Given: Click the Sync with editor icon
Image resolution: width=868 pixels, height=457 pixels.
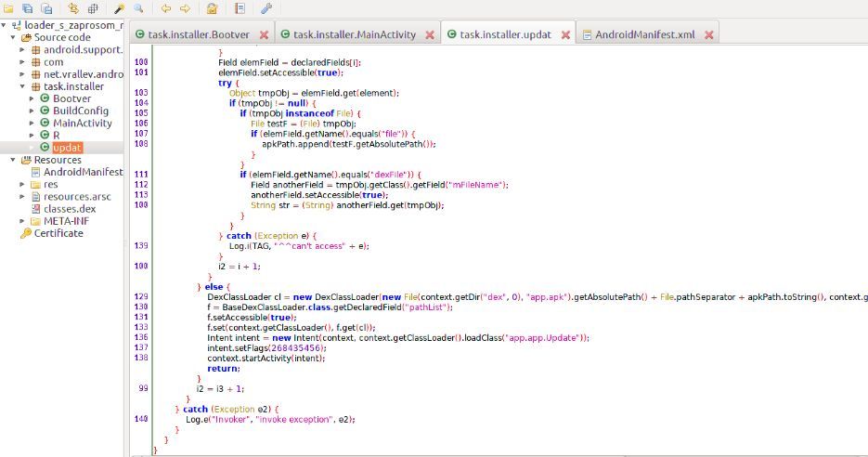Looking at the screenshot, I should (x=71, y=8).
